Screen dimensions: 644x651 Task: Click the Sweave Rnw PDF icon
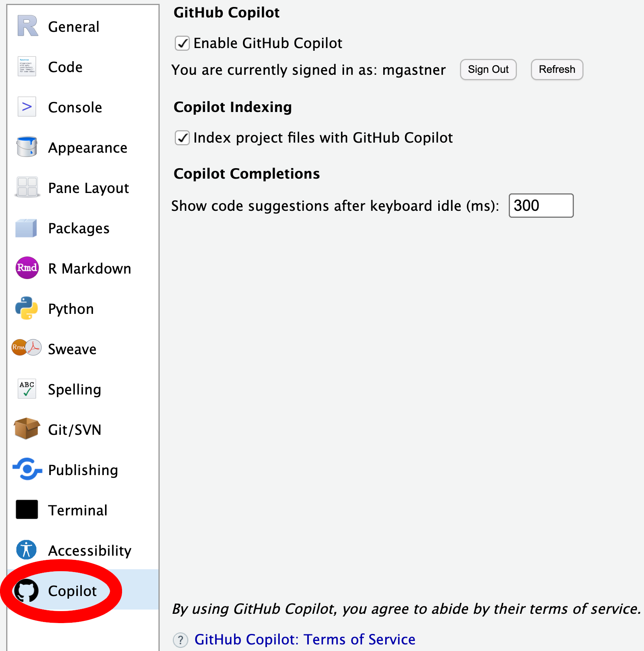26,348
